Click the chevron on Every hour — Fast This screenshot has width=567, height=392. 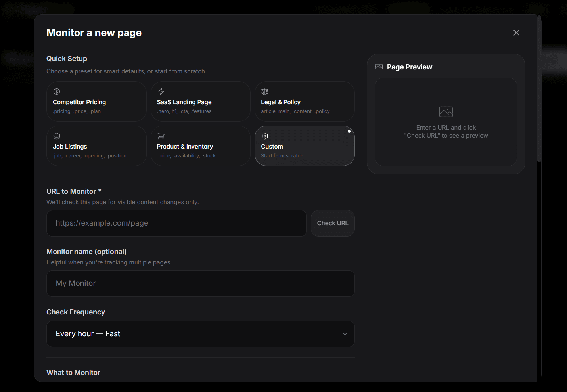tap(345, 334)
